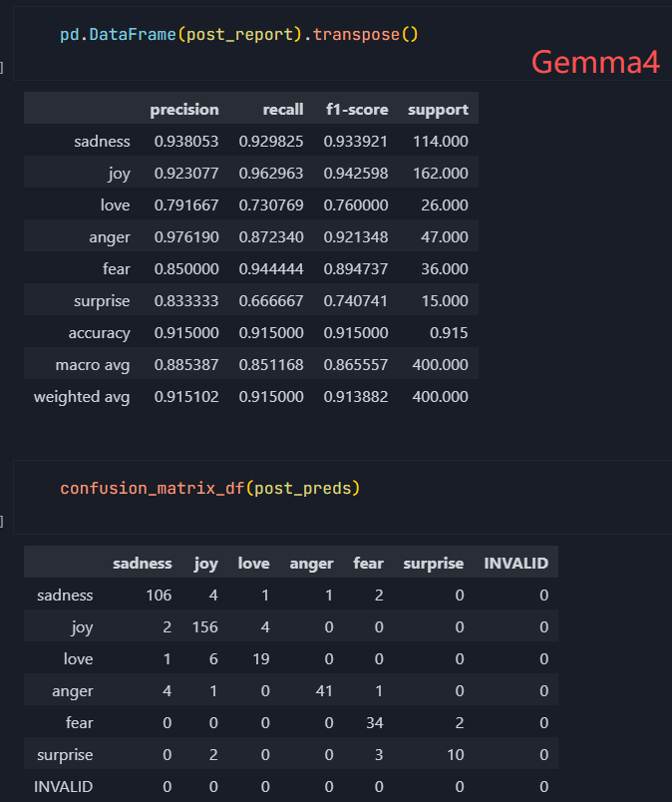This screenshot has height=802, width=672.
Task: Click the INVALID row label in confusion matrix
Action: click(x=64, y=787)
